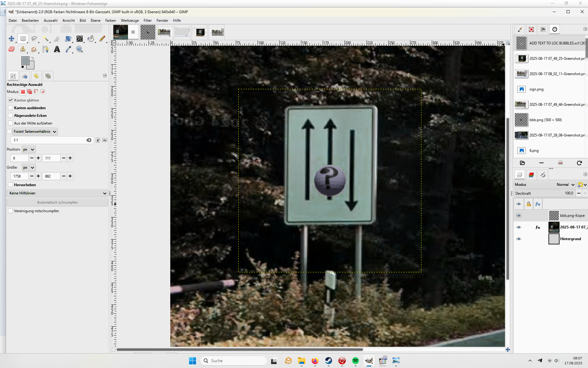Open the Keine Hilfslinien dropdown
The height and width of the screenshot is (368, 588).
[57, 193]
